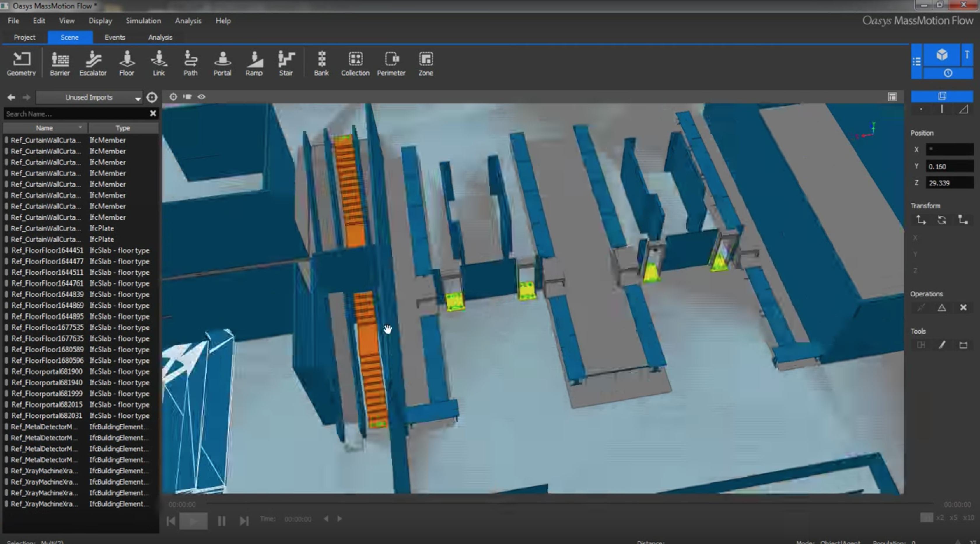Click the Position Y value field

click(x=949, y=166)
